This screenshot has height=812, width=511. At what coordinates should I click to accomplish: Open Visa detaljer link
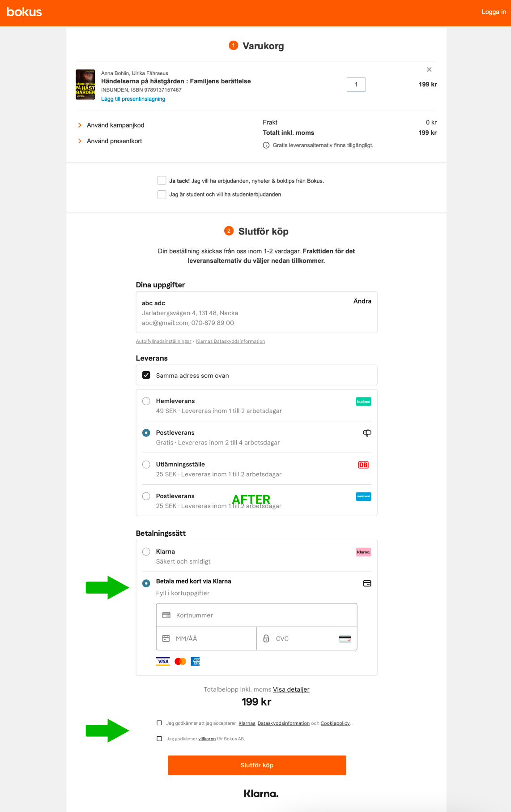pos(291,689)
